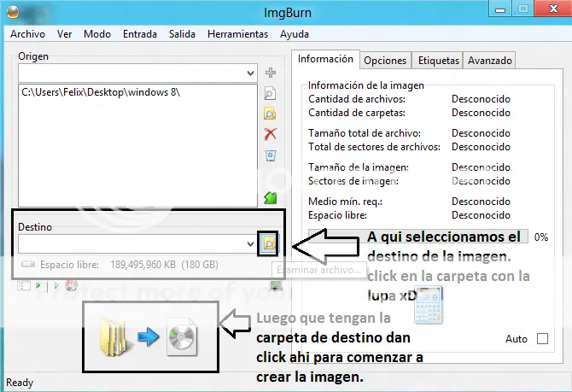Minimize the ImgBurn window
Image resolution: width=572 pixels, height=392 pixels.
[500, 9]
